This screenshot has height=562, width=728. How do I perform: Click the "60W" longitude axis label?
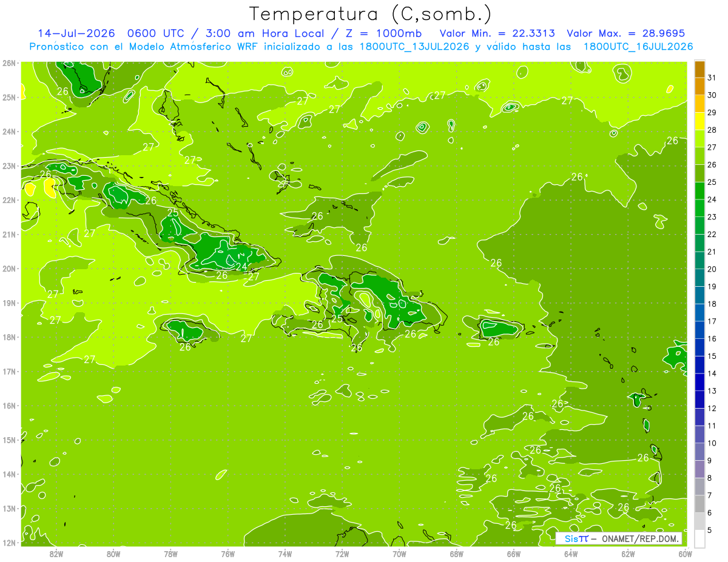[x=684, y=554]
